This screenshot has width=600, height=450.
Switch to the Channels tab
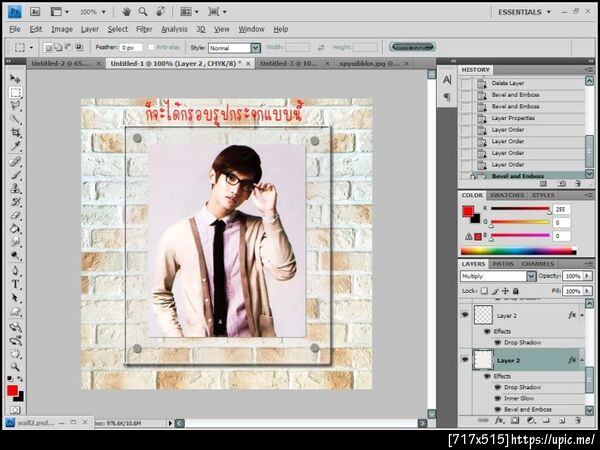[537, 264]
